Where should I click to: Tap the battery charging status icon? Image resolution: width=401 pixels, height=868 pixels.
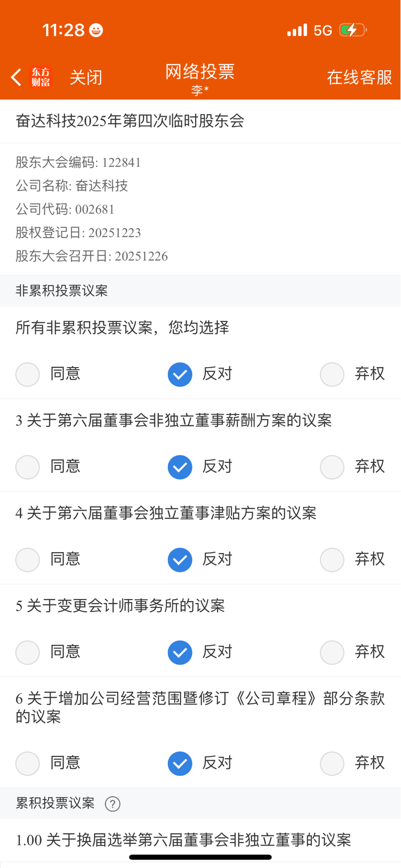pos(353,30)
